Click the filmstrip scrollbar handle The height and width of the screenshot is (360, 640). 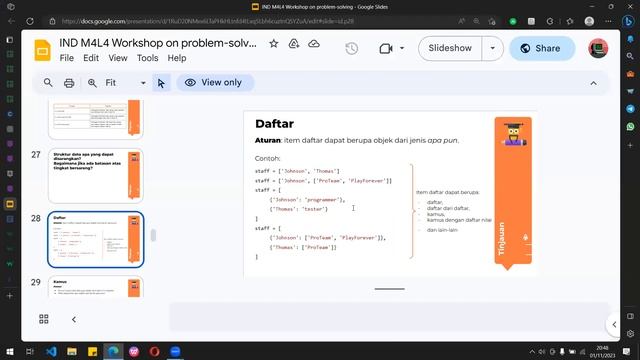(153, 236)
